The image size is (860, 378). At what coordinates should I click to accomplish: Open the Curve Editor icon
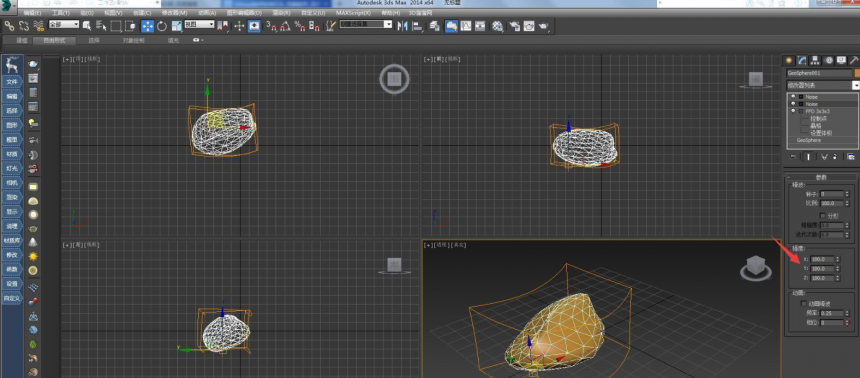(x=466, y=25)
